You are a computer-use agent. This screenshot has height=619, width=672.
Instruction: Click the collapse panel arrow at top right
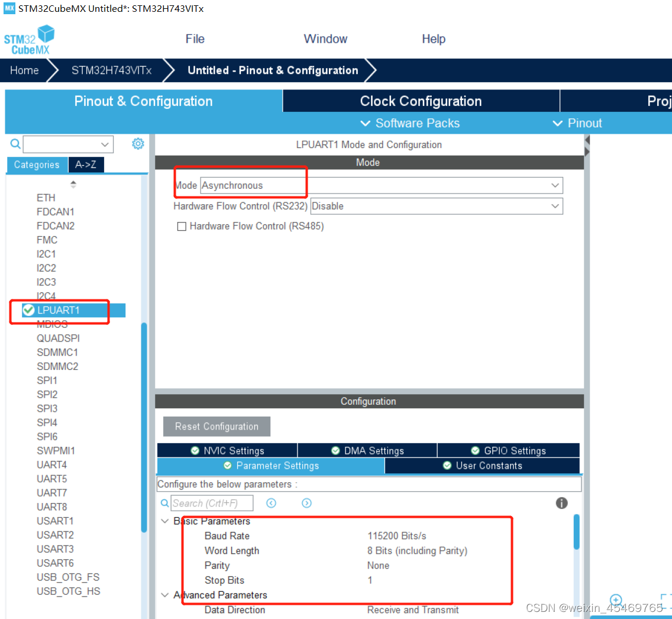[587, 140]
